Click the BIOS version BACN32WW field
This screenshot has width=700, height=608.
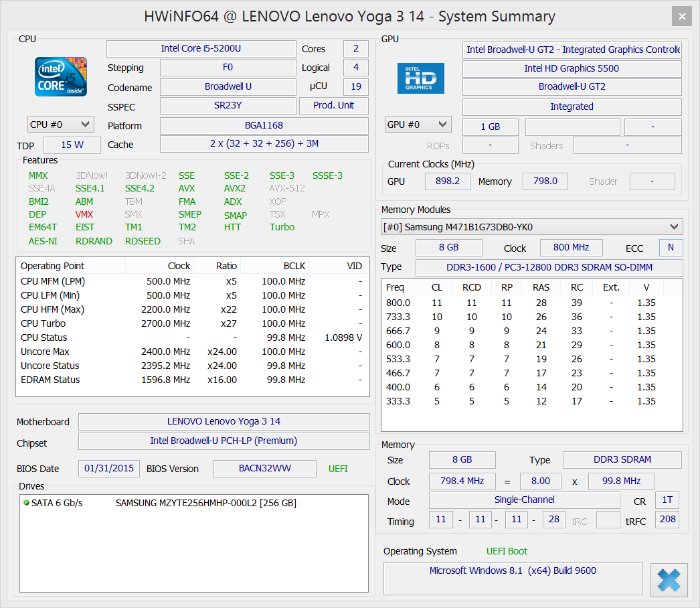[265, 469]
